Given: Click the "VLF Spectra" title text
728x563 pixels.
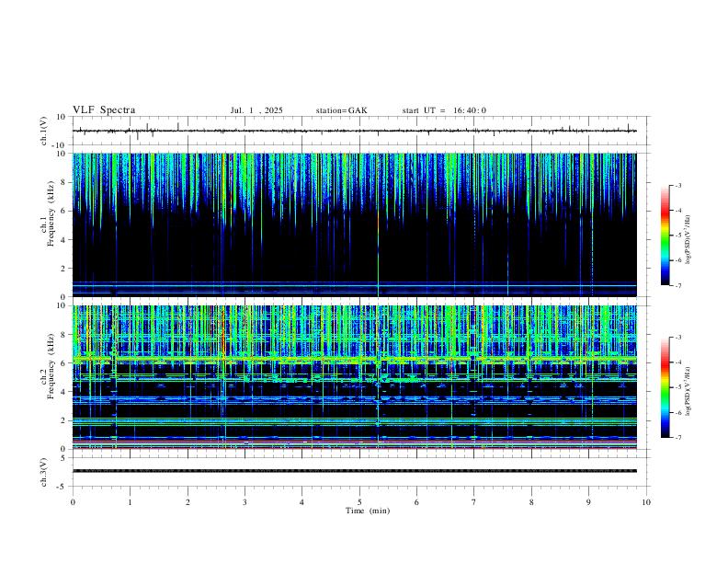Looking at the screenshot, I should tap(104, 110).
